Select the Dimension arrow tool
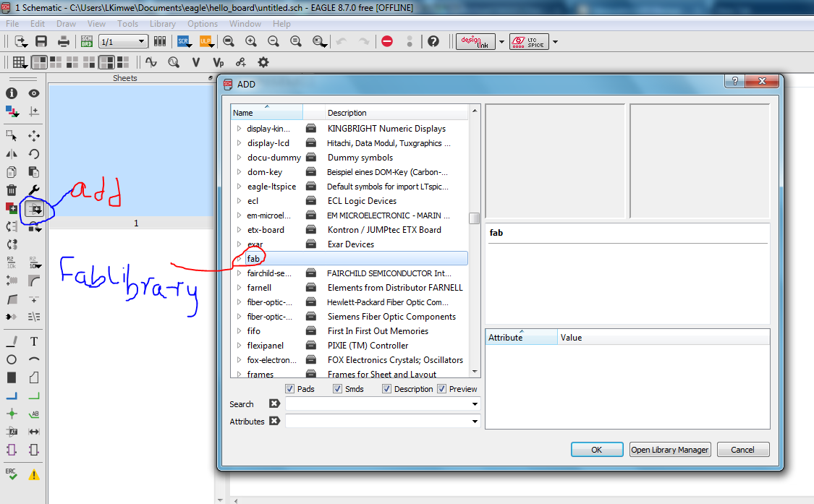This screenshot has width=814, height=504. click(34, 432)
